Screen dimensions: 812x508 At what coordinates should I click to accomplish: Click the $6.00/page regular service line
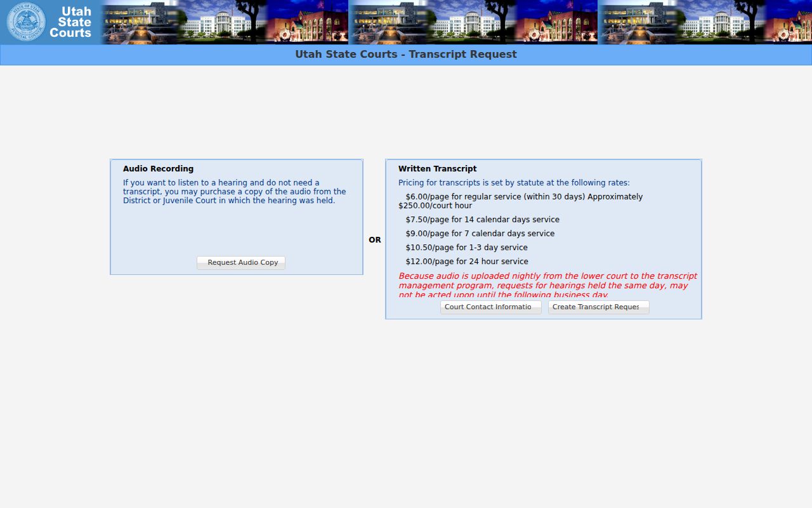tap(520, 201)
